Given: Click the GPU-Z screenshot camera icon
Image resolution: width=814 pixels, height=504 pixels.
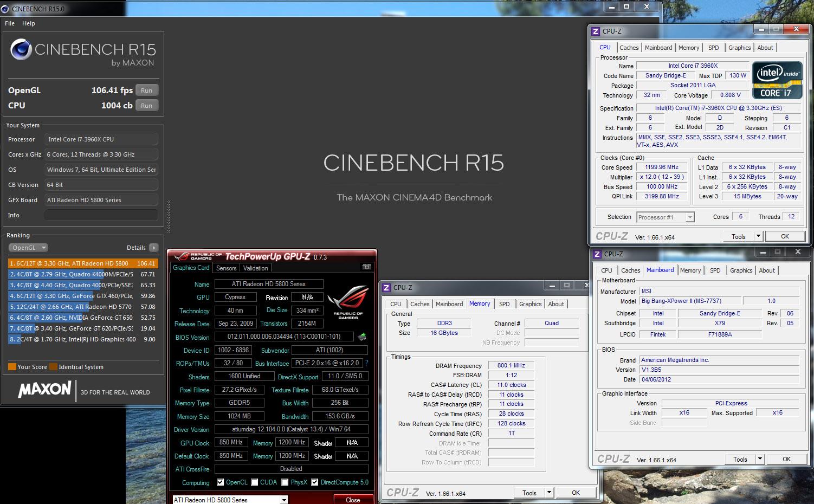Looking at the screenshot, I should coord(367,267).
